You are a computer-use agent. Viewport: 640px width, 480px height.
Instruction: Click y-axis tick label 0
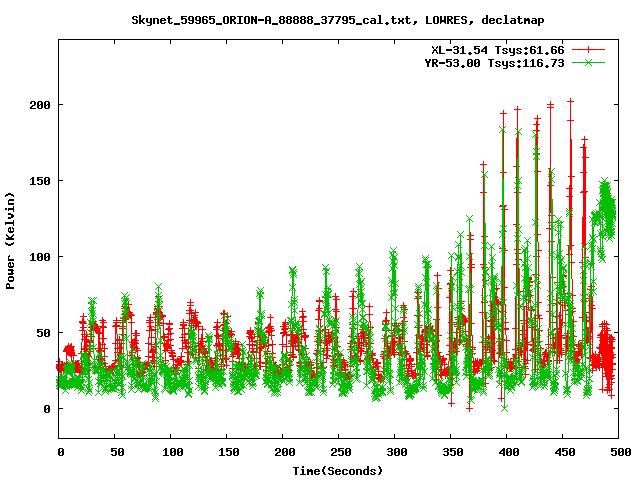pyautogui.click(x=47, y=409)
